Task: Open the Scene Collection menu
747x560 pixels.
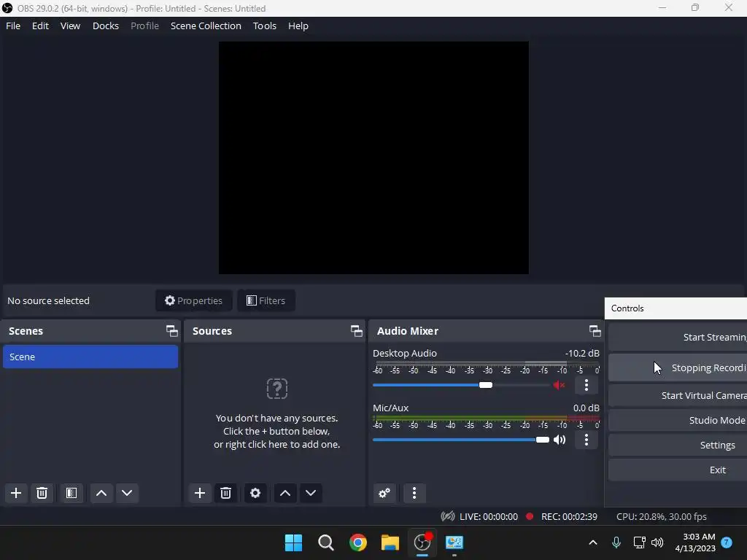Action: pyautogui.click(x=206, y=26)
